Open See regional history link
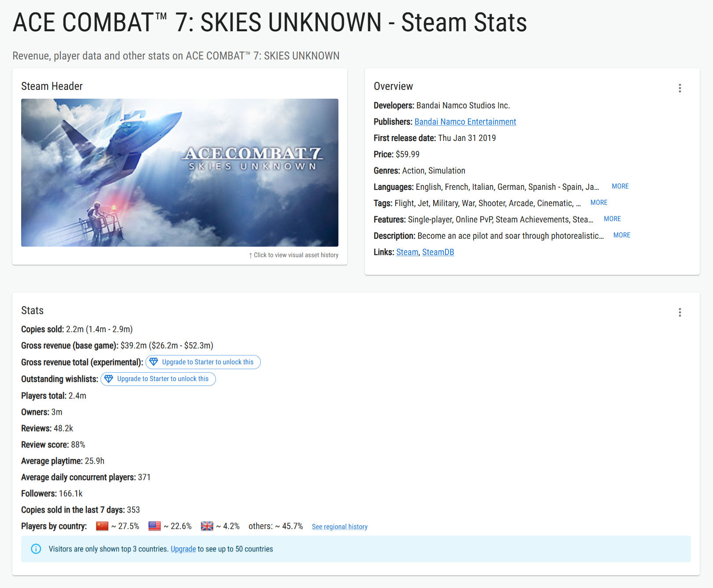713x588 pixels. (x=339, y=526)
